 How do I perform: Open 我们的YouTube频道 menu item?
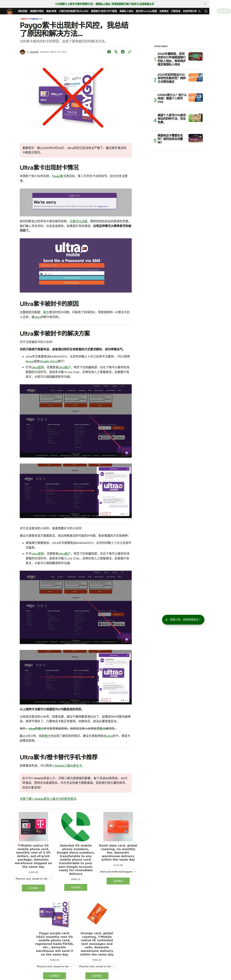tap(146, 11)
